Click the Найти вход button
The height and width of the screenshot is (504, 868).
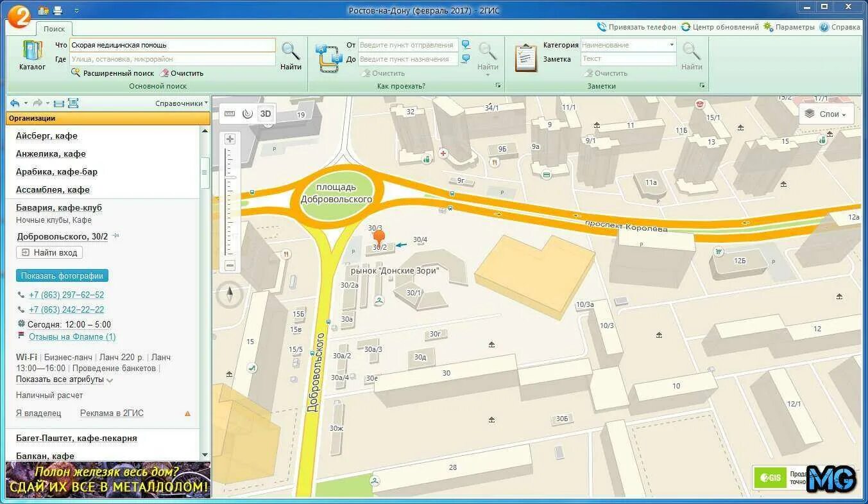[x=49, y=253]
